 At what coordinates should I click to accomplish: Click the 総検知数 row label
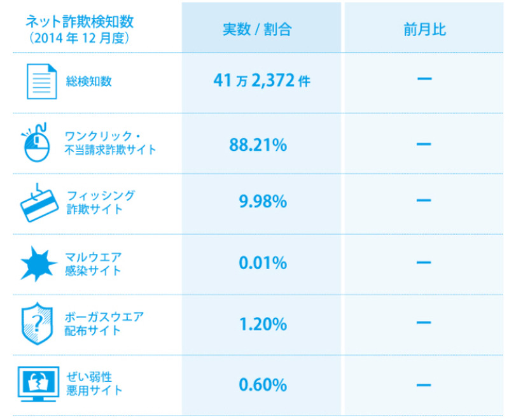[88, 81]
